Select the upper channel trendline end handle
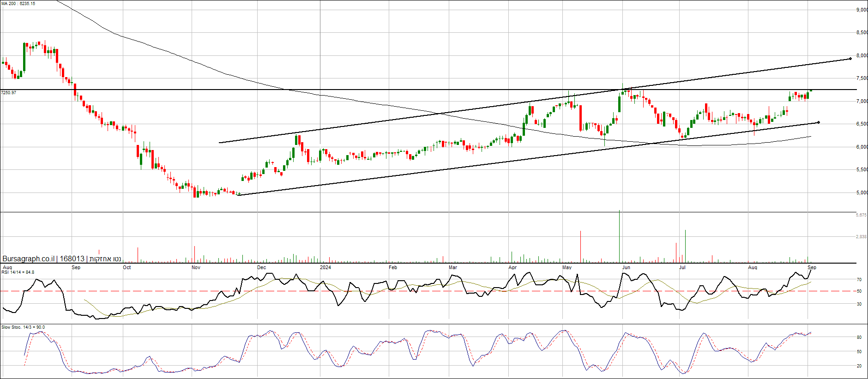 click(850, 59)
